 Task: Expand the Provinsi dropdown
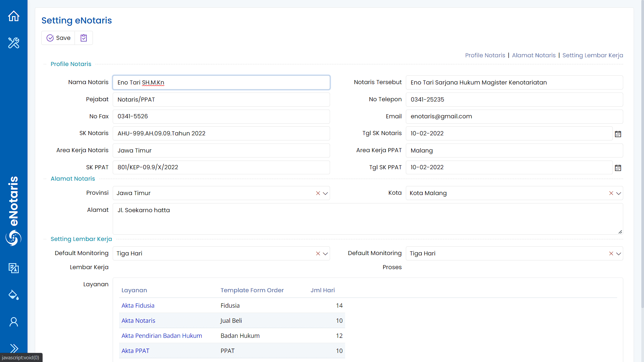coord(325,193)
